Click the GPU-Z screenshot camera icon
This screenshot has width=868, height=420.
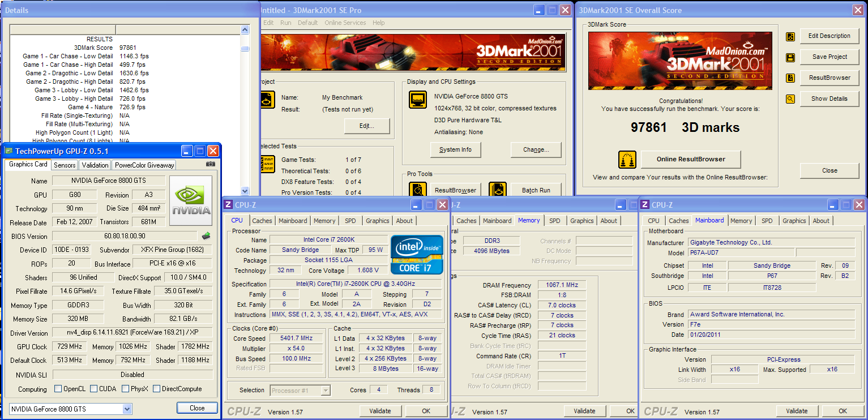(x=211, y=164)
